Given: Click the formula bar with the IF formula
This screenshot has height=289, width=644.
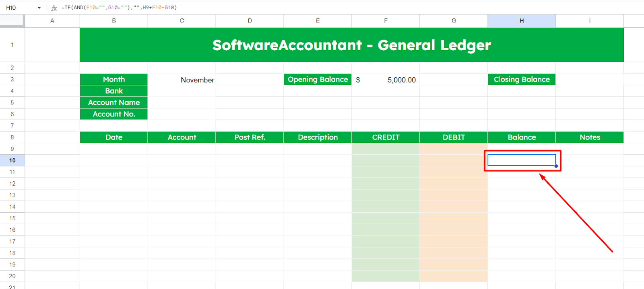Looking at the screenshot, I should point(350,8).
